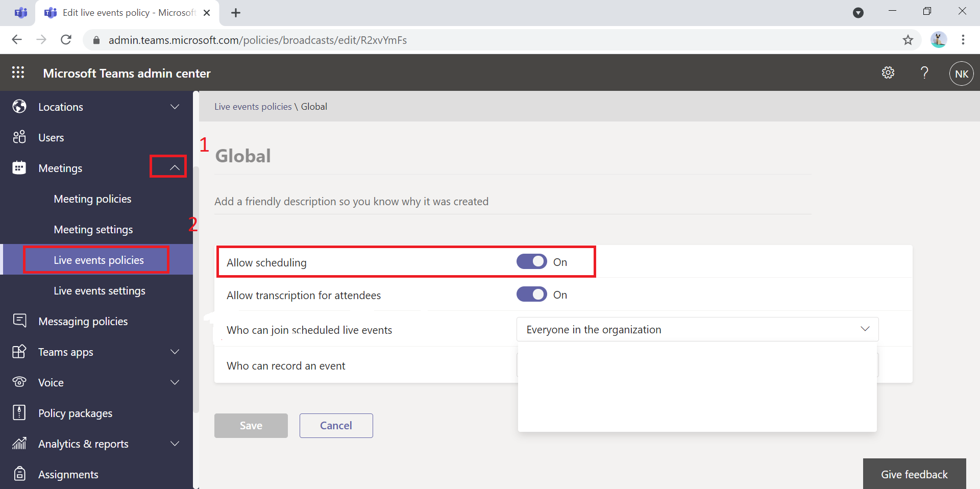Click the Assignments clipboard icon
Screen dimensions: 980x489
19,474
